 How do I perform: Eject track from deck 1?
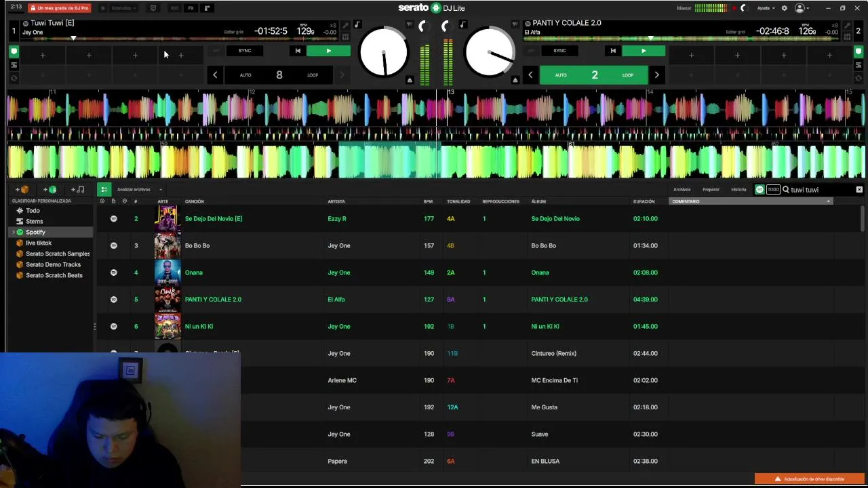pos(410,80)
